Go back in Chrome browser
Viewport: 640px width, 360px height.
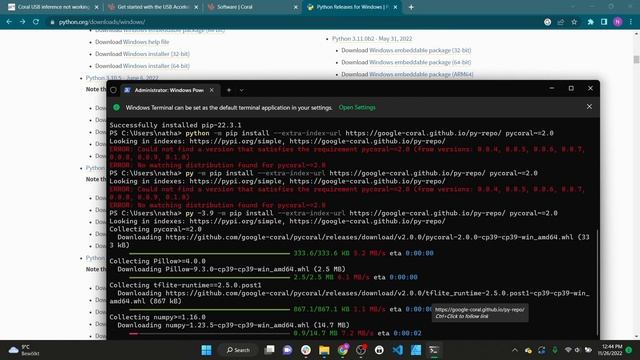pos(9,22)
